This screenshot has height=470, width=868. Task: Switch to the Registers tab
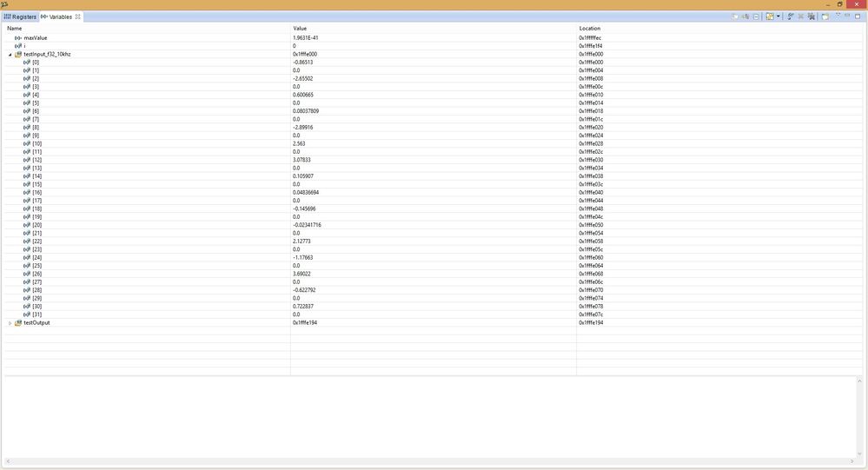20,17
